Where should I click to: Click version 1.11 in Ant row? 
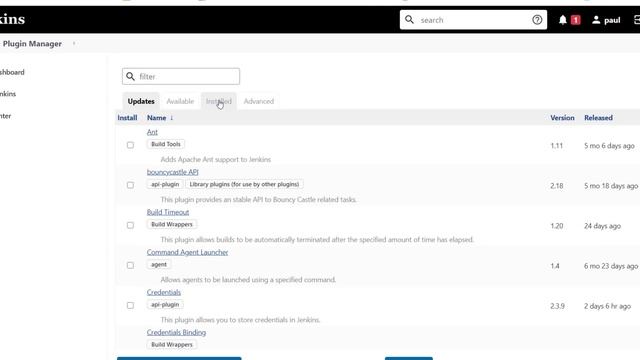tap(556, 145)
